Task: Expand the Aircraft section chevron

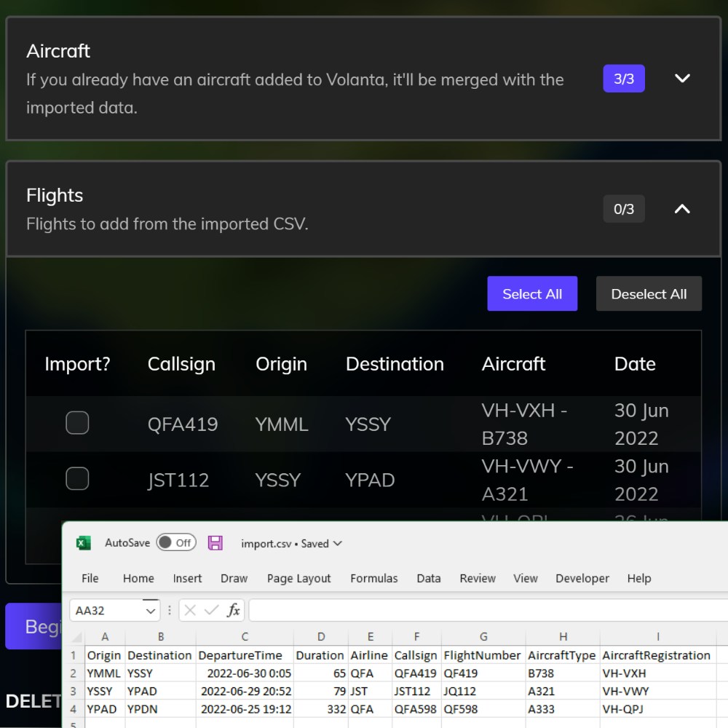Action: click(682, 79)
